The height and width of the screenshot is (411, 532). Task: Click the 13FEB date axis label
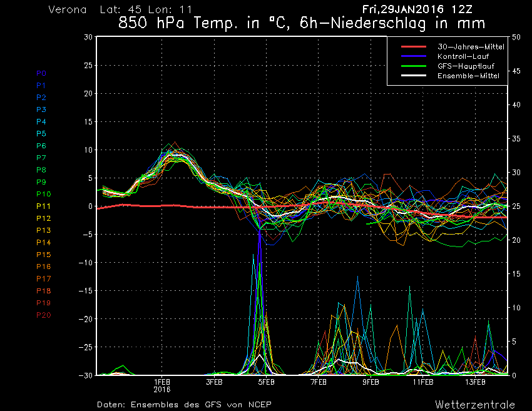[475, 382]
